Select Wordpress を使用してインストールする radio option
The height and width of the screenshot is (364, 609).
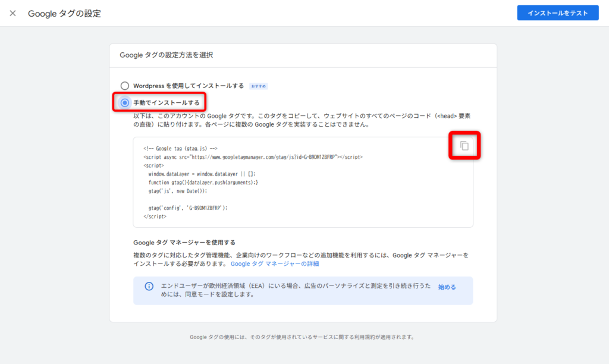click(x=125, y=86)
